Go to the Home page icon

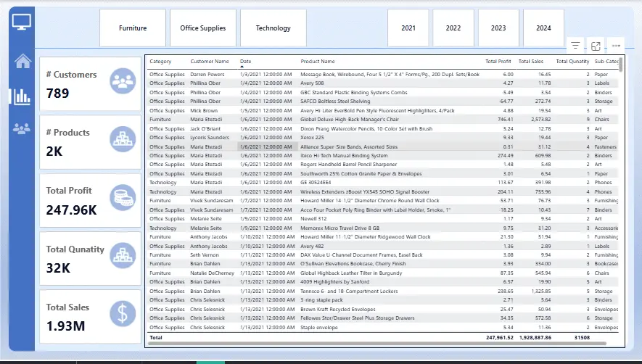(22, 61)
